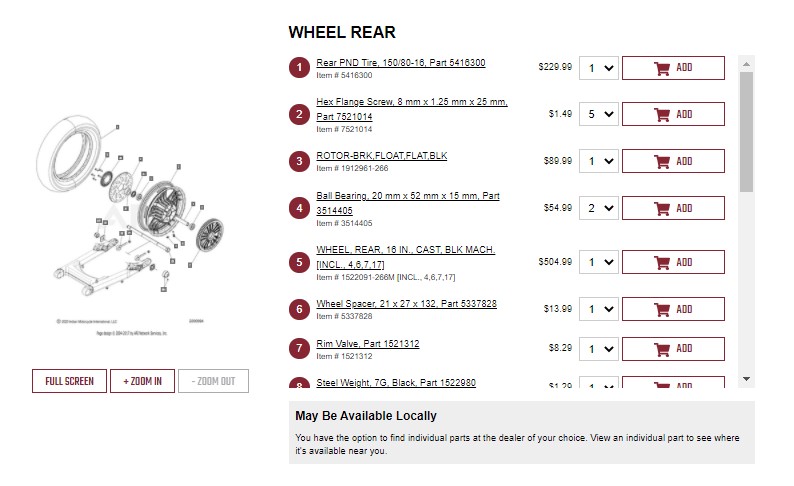Open quantity dropdown for Hex Flange Screw
The image size is (794, 486).
[599, 114]
